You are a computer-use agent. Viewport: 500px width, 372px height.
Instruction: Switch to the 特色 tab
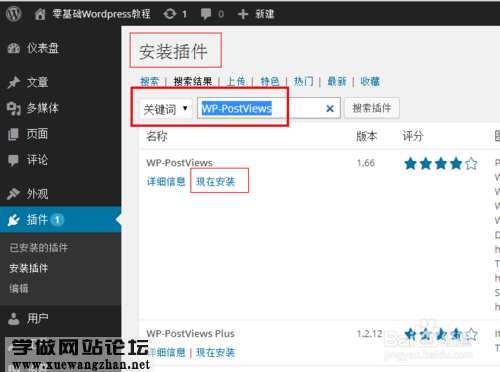[270, 81]
